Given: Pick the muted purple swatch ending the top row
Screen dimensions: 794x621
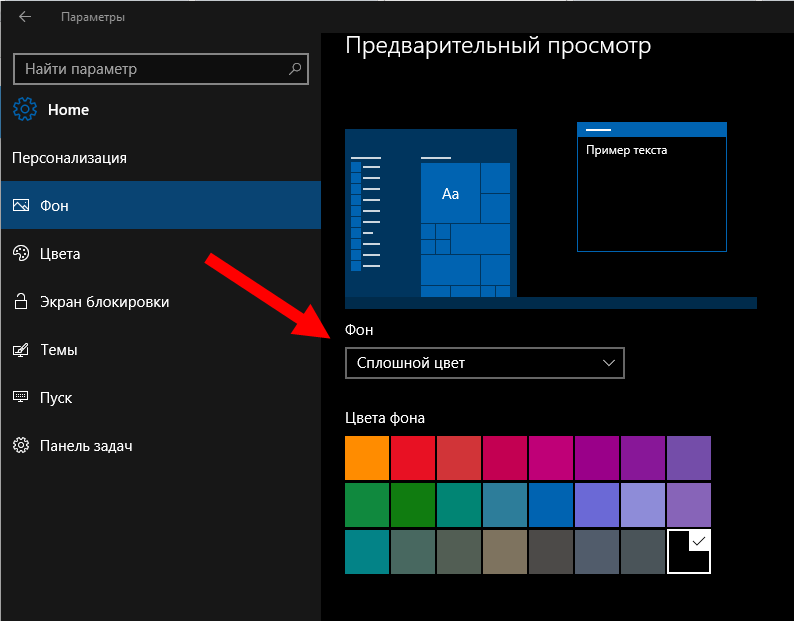Looking at the screenshot, I should pyautogui.click(x=689, y=458).
